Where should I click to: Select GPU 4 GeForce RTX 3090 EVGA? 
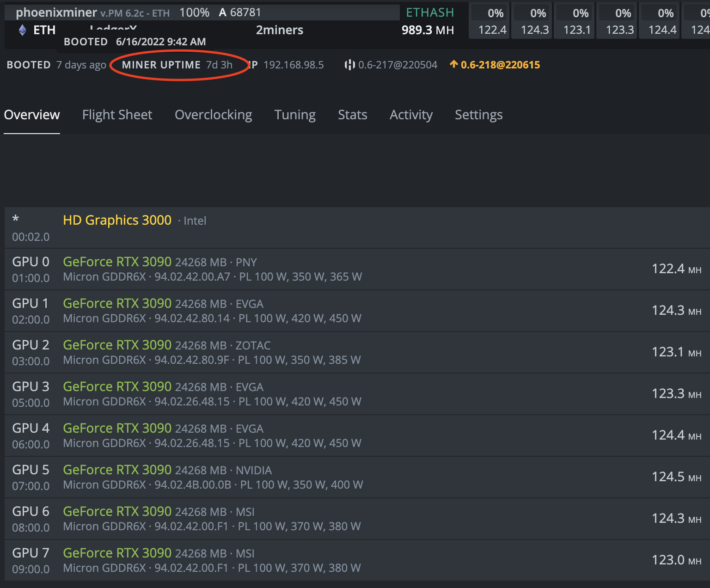pyautogui.click(x=357, y=435)
